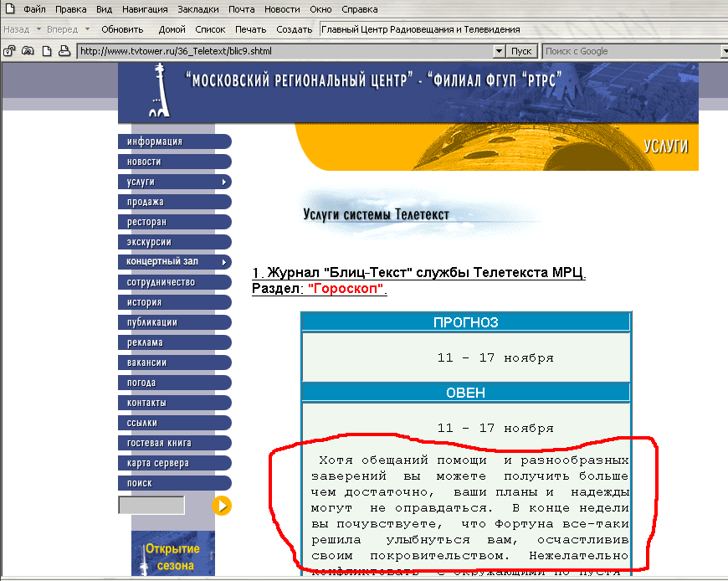Click the page document icon left of Файл
728x581 pixels.
10,8
